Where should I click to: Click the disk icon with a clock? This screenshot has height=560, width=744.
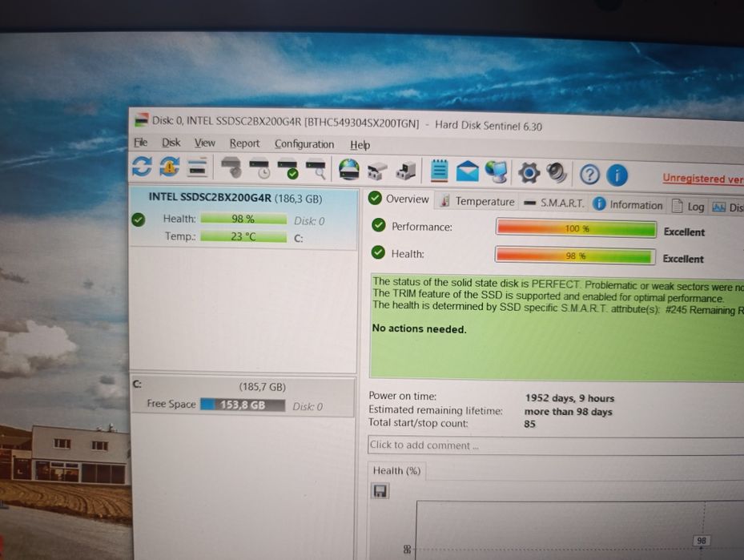click(259, 169)
